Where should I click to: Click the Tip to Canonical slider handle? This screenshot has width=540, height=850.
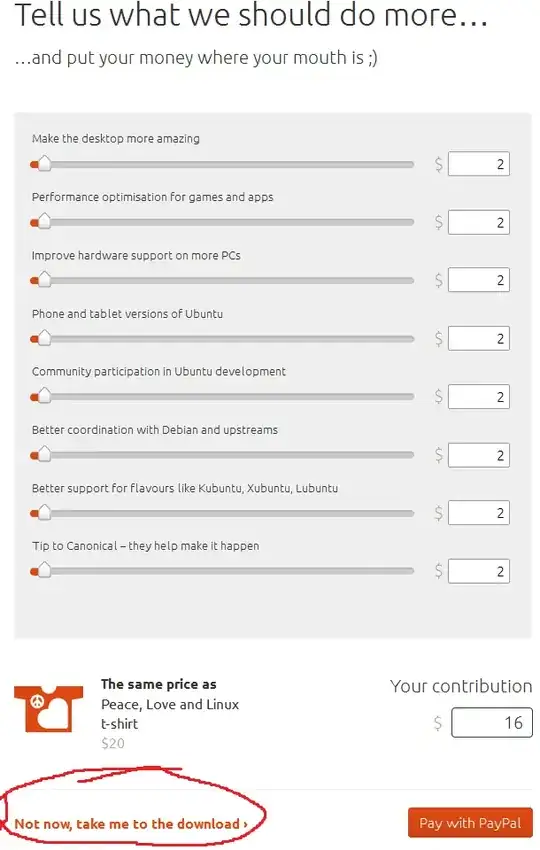[44, 570]
